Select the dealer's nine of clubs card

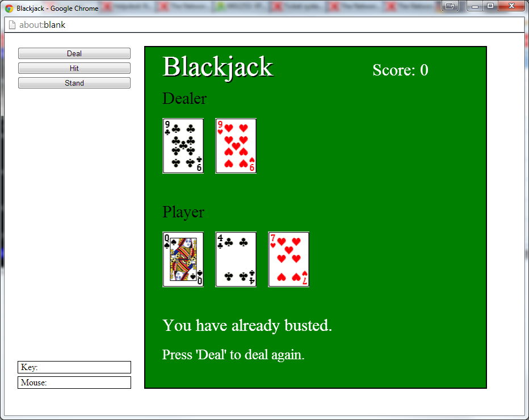pos(183,146)
